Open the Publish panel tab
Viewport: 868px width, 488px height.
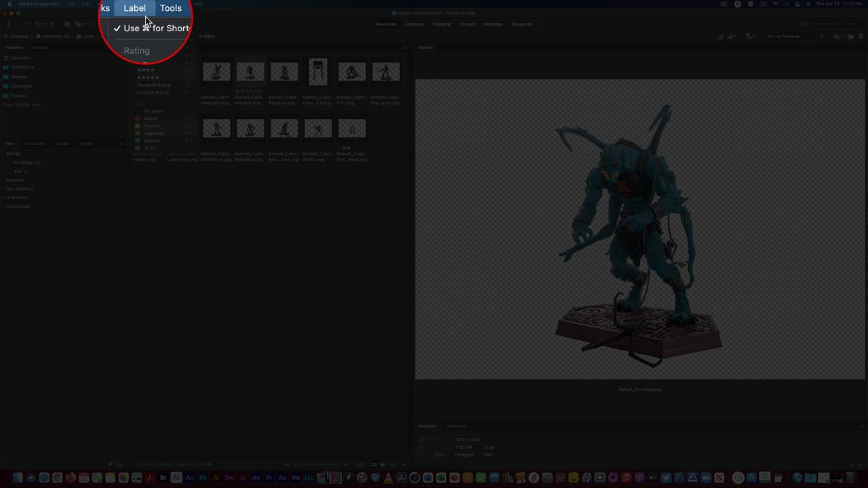click(x=86, y=144)
